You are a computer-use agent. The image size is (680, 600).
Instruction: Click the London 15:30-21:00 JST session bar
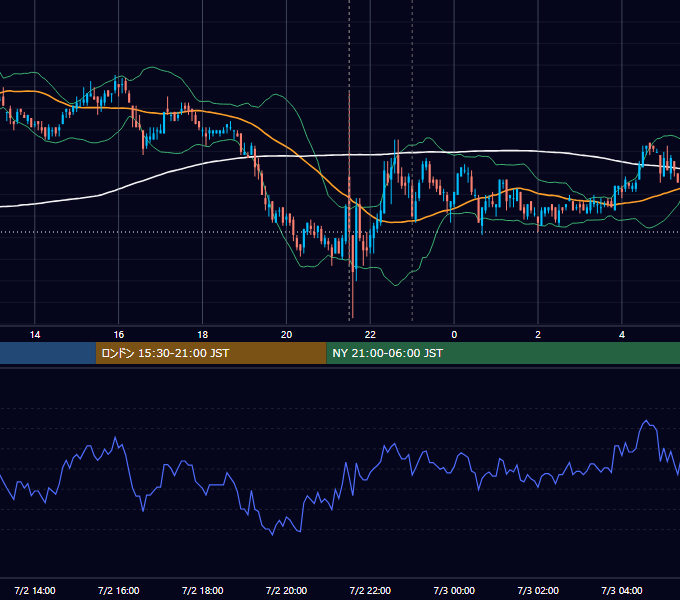(x=211, y=353)
